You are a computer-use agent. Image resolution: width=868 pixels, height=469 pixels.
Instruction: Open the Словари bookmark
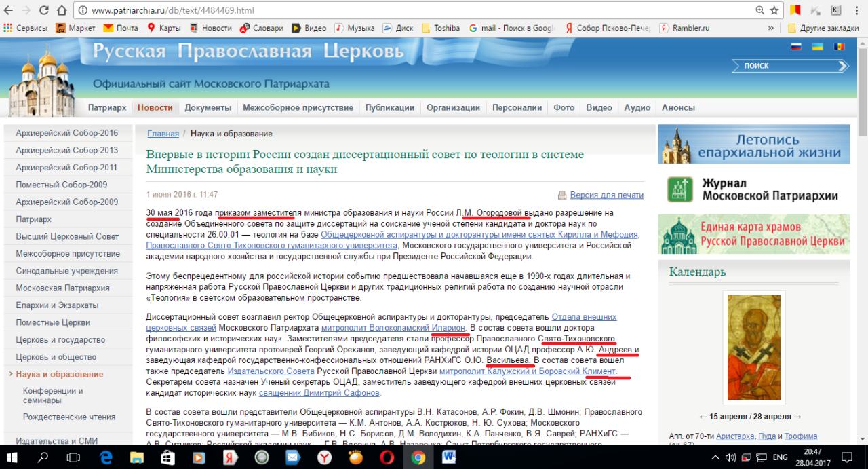pos(260,28)
